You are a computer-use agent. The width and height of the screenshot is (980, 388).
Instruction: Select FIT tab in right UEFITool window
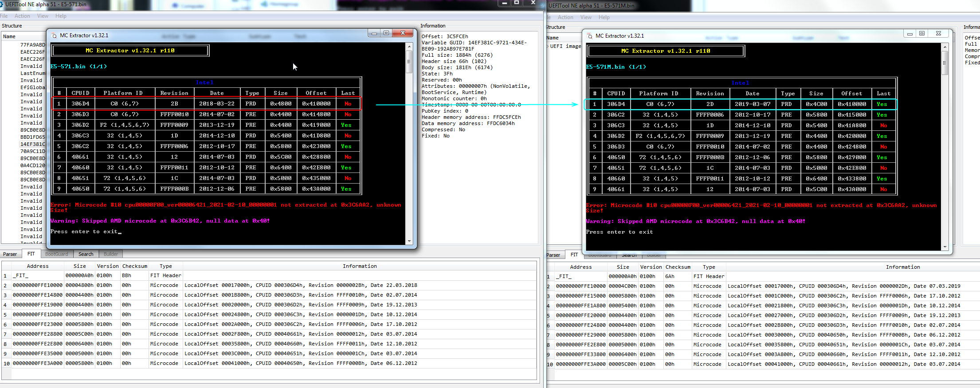tap(574, 255)
